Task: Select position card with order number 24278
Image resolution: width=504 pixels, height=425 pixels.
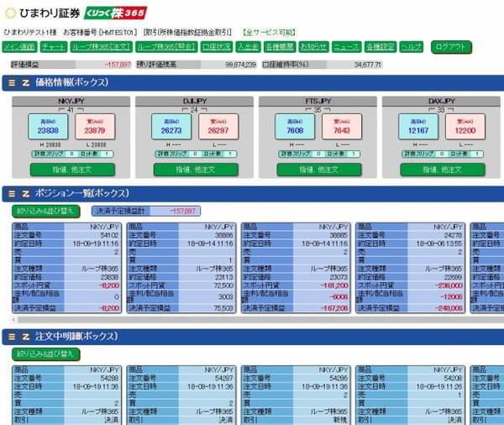Action: click(410, 267)
